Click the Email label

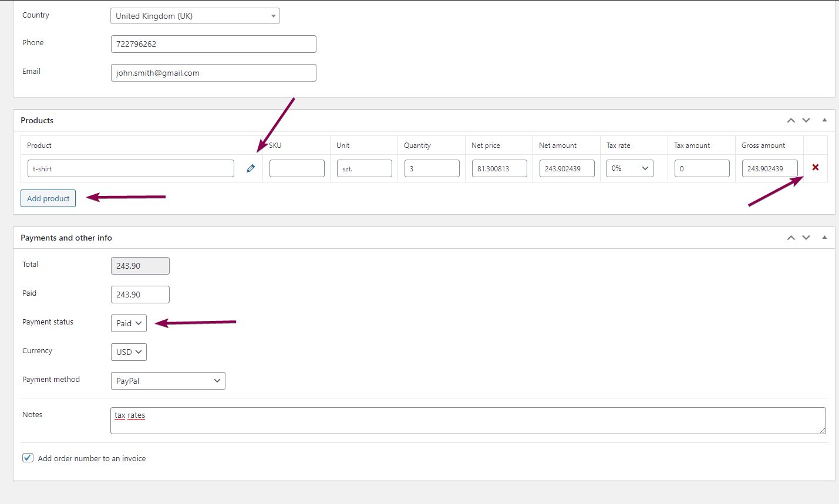pos(31,72)
